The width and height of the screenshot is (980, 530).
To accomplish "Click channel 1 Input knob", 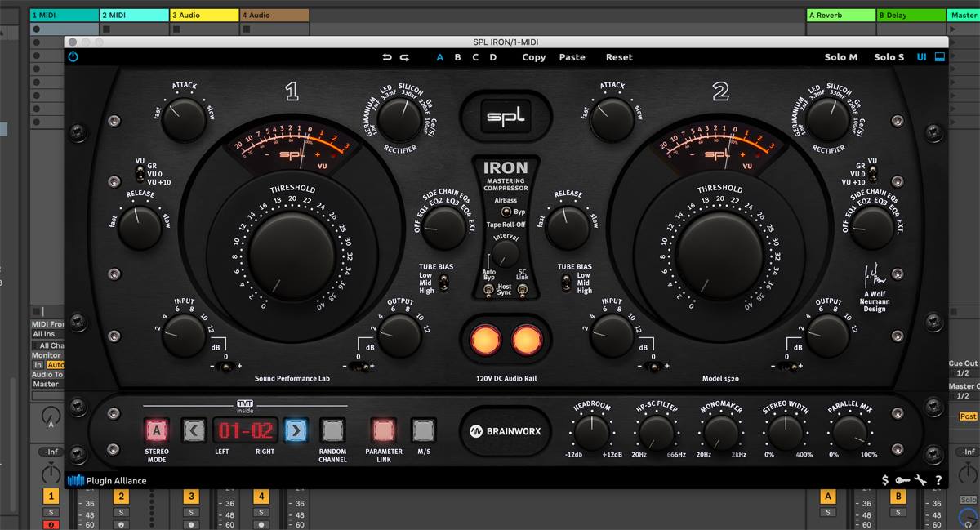I will 184,336.
